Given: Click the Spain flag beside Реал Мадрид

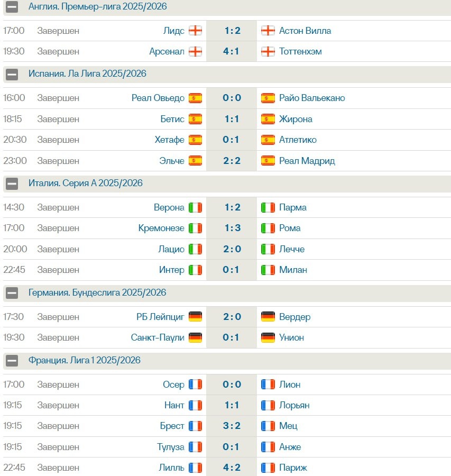Looking at the screenshot, I should [268, 161].
